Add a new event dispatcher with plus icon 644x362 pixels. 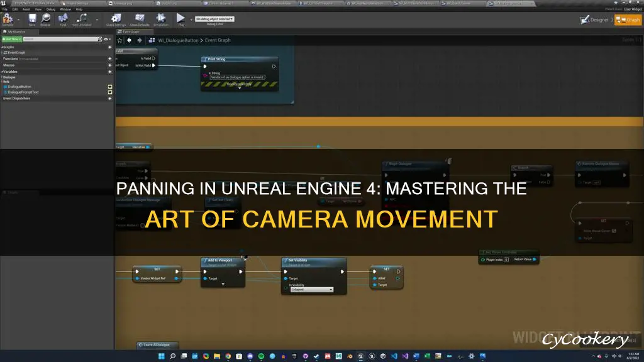109,99
